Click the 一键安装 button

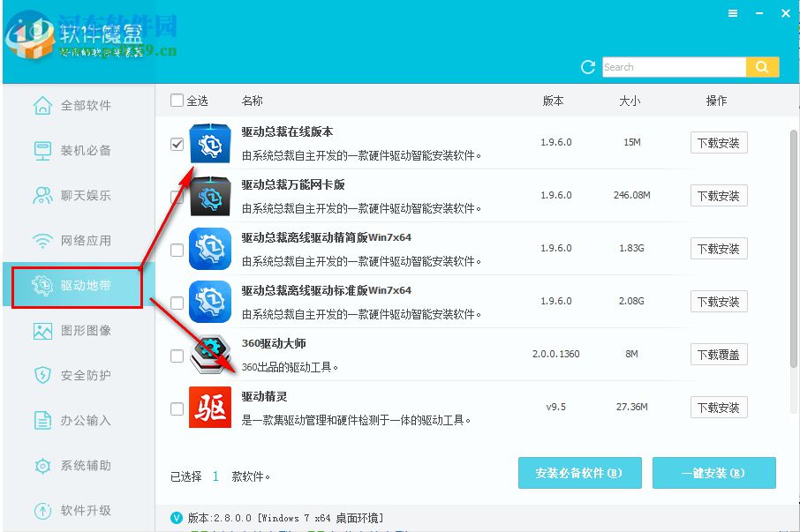(713, 472)
